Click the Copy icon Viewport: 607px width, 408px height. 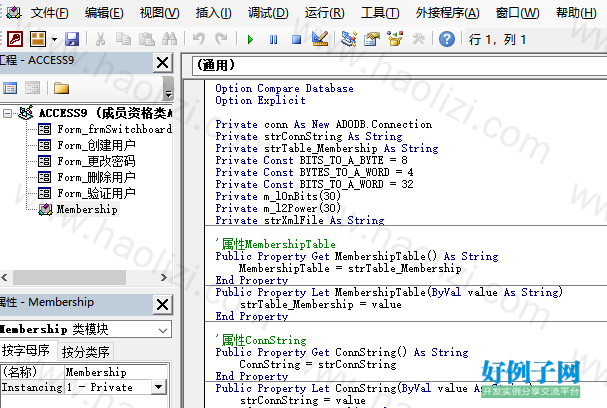coord(123,39)
